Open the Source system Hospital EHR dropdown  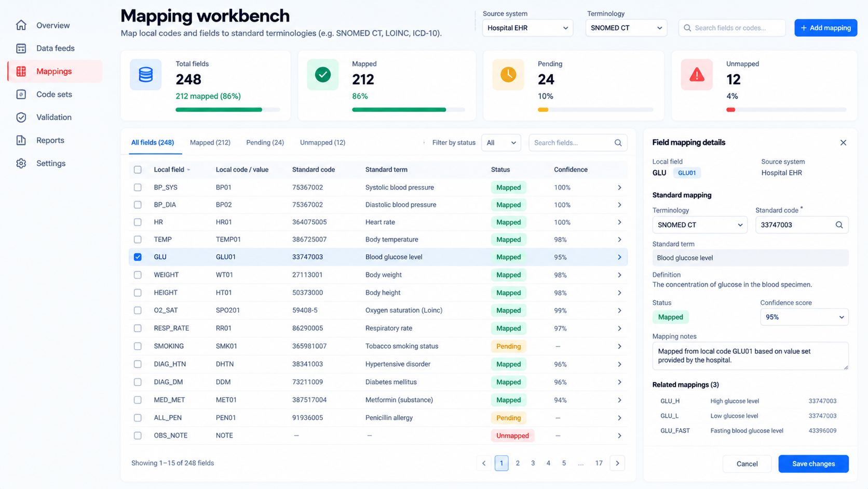(527, 28)
